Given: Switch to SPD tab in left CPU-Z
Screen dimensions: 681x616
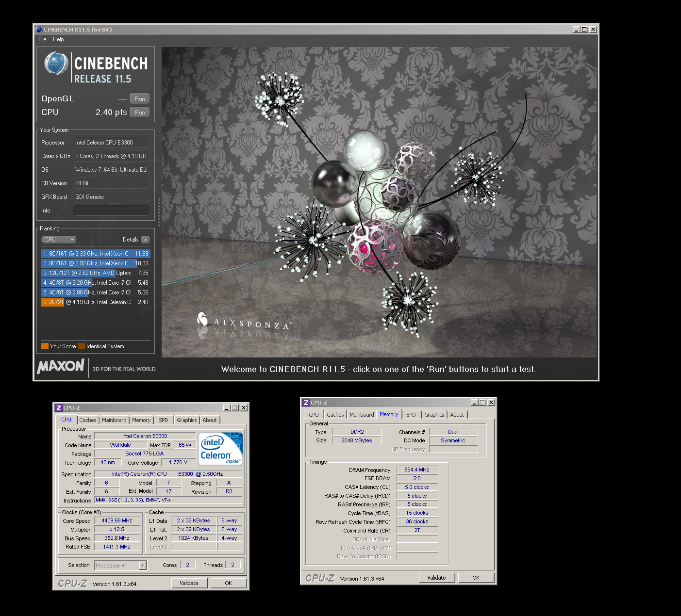Looking at the screenshot, I should 164,420.
